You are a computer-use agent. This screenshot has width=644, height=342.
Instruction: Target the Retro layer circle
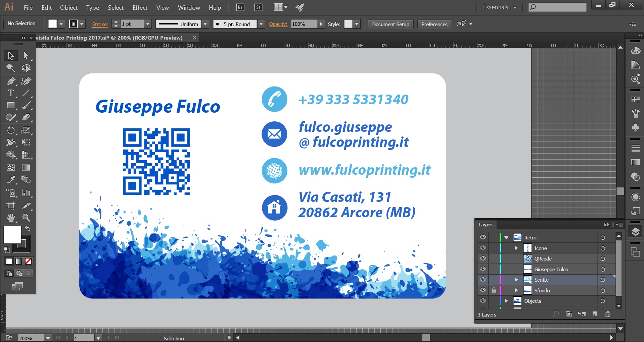coord(603,238)
